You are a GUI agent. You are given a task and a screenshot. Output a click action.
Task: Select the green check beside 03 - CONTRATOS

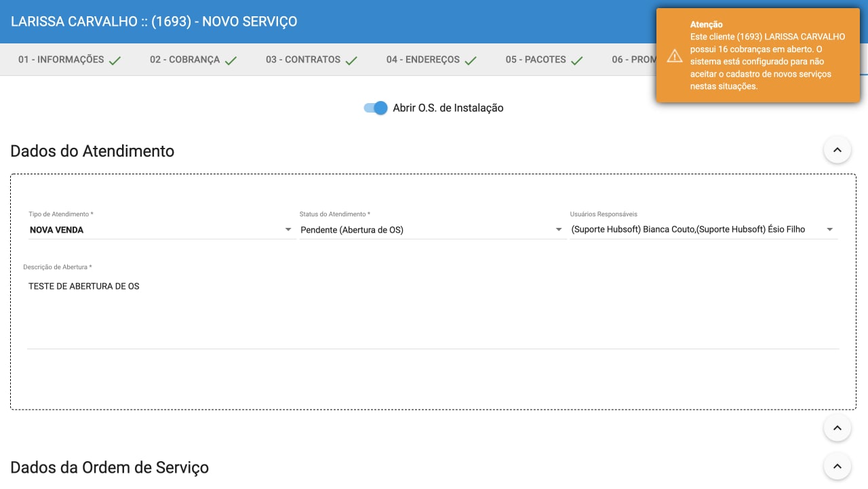tap(351, 60)
